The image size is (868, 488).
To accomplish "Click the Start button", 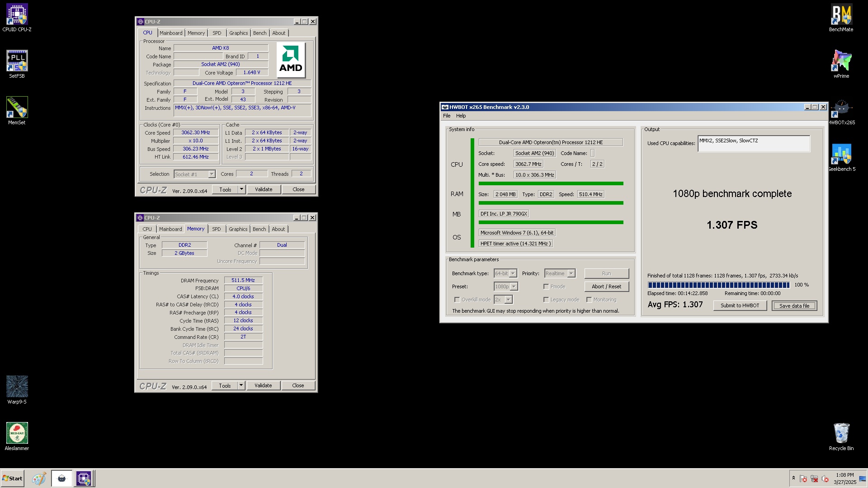I will click(12, 479).
